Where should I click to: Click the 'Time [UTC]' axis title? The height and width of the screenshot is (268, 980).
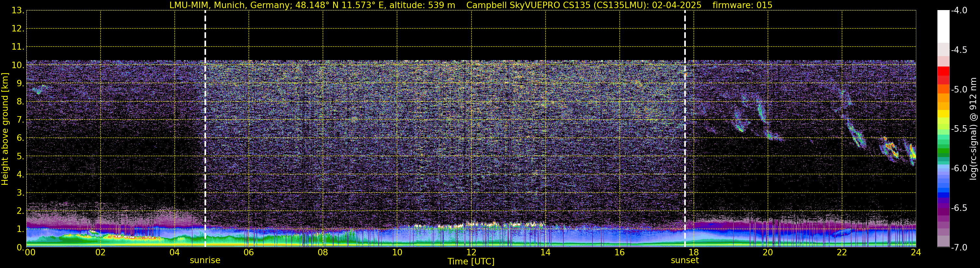pyautogui.click(x=471, y=262)
